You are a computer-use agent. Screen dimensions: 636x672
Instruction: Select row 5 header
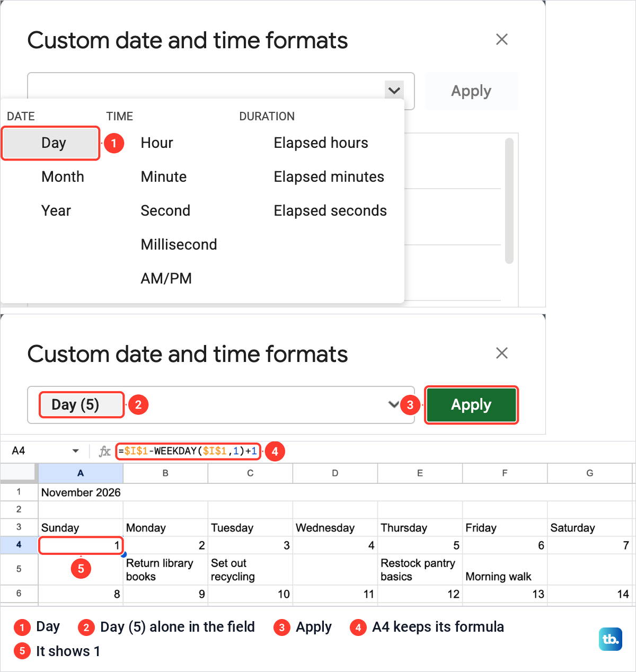pyautogui.click(x=19, y=569)
